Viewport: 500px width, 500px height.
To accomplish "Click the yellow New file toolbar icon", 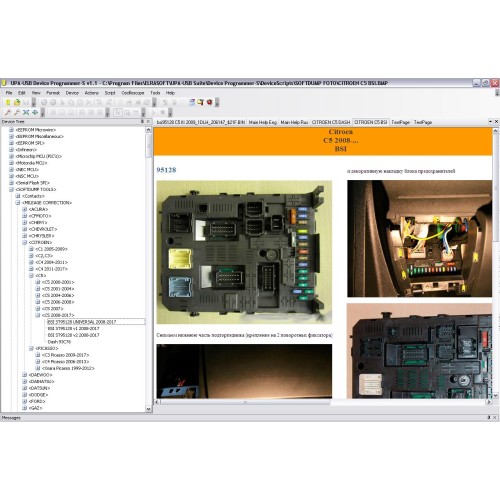I will tap(8, 102).
